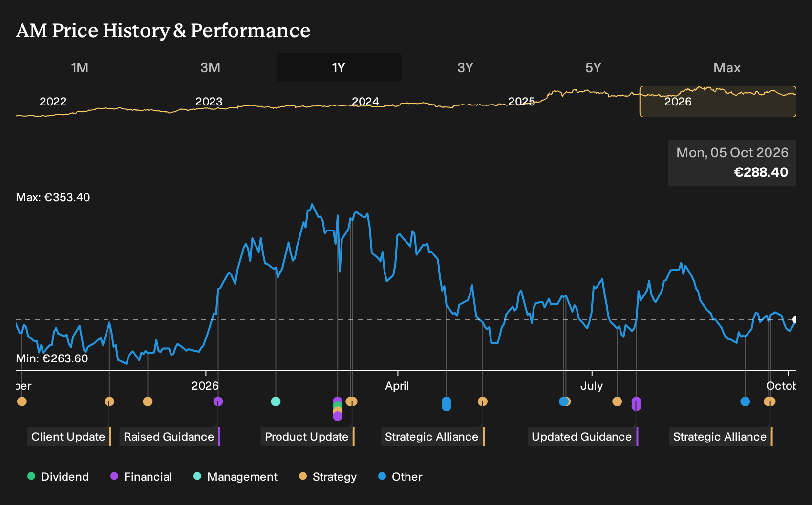The height and width of the screenshot is (505, 812).
Task: Toggle the Management legend filter
Action: [235, 477]
